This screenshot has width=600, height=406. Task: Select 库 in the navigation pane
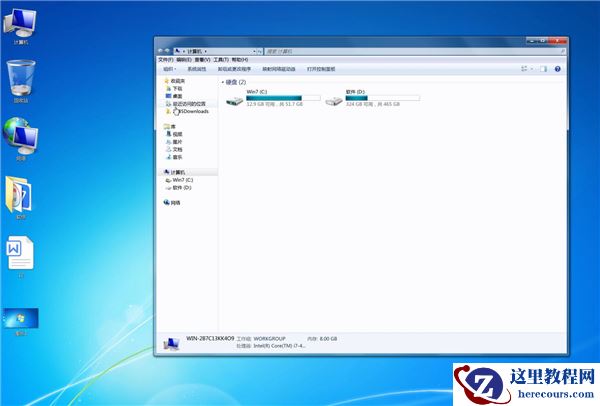click(x=173, y=127)
